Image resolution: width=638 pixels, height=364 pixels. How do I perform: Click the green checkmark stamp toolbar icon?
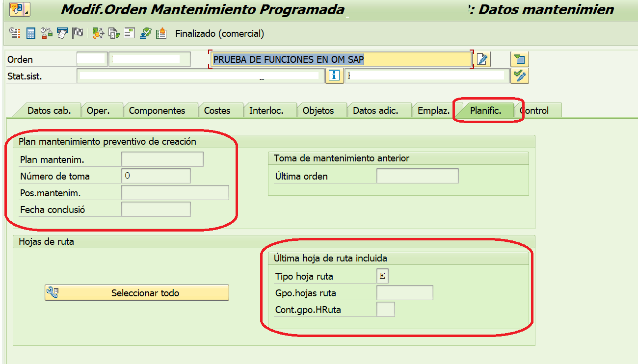[146, 33]
